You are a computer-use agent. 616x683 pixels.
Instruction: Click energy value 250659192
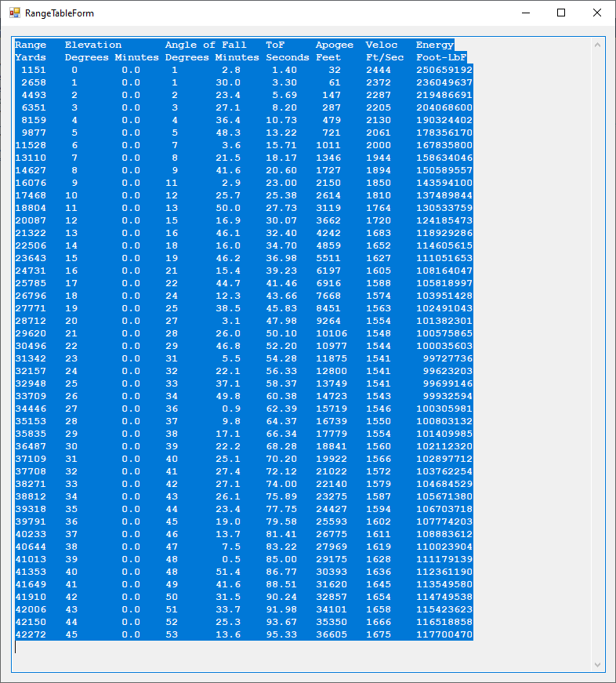tap(444, 70)
